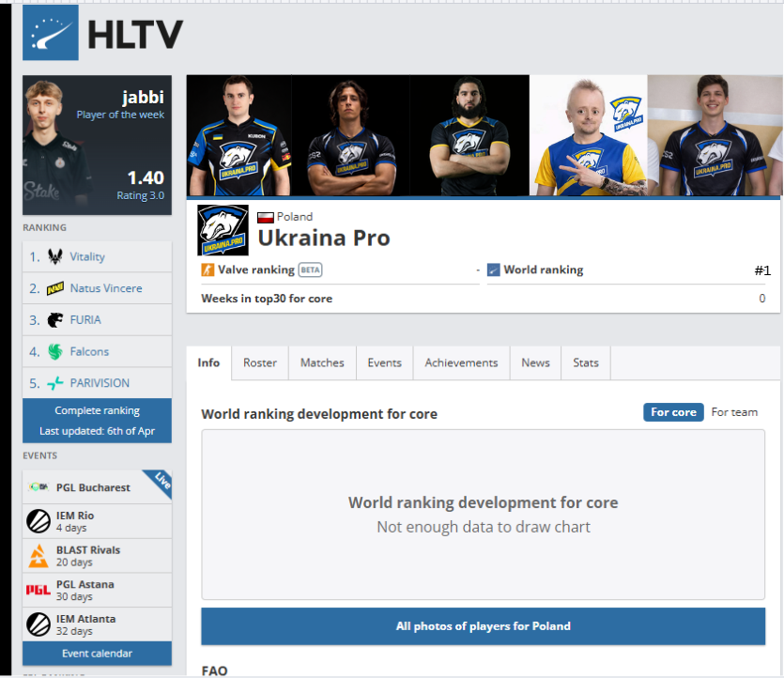
Task: Click the rightmost smiling player photo
Action: pos(715,135)
